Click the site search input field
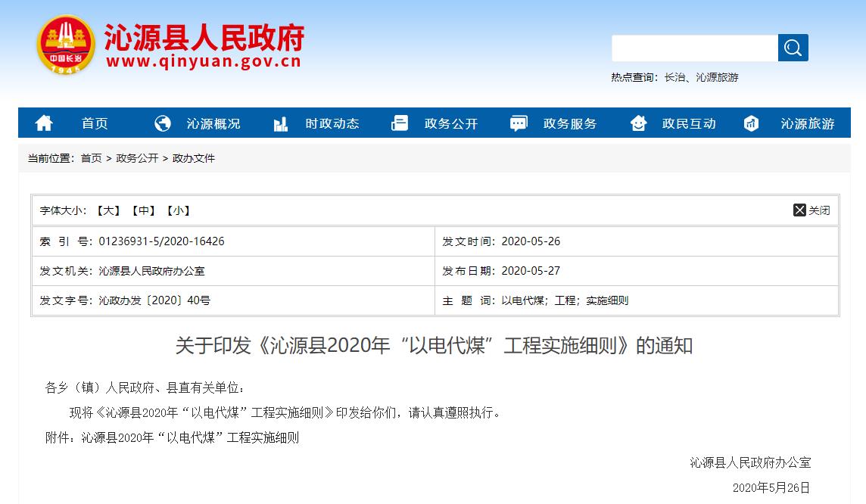 (695, 48)
